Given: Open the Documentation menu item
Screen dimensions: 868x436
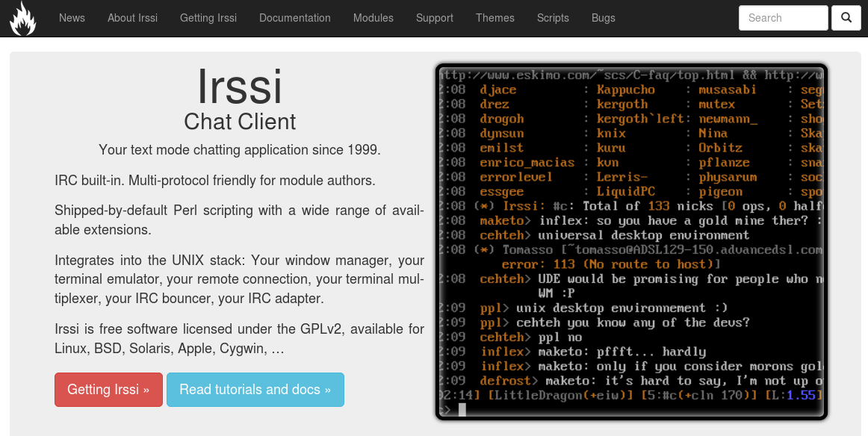Looking at the screenshot, I should 295,18.
